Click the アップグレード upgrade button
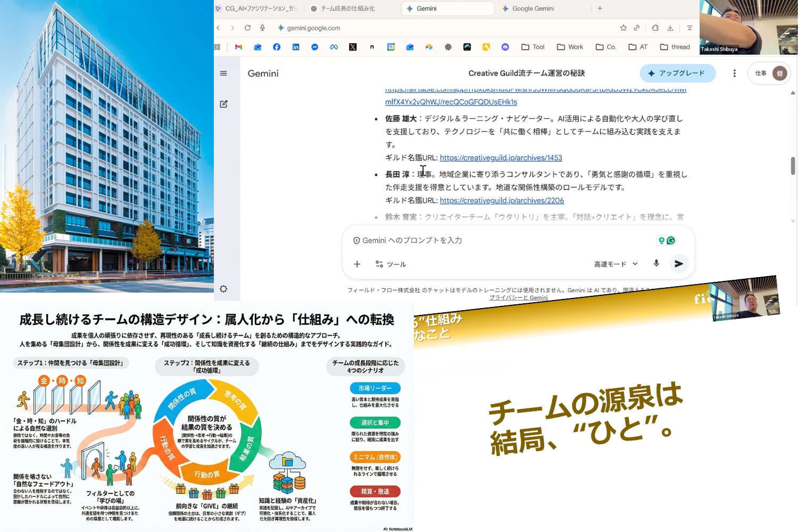 point(677,73)
